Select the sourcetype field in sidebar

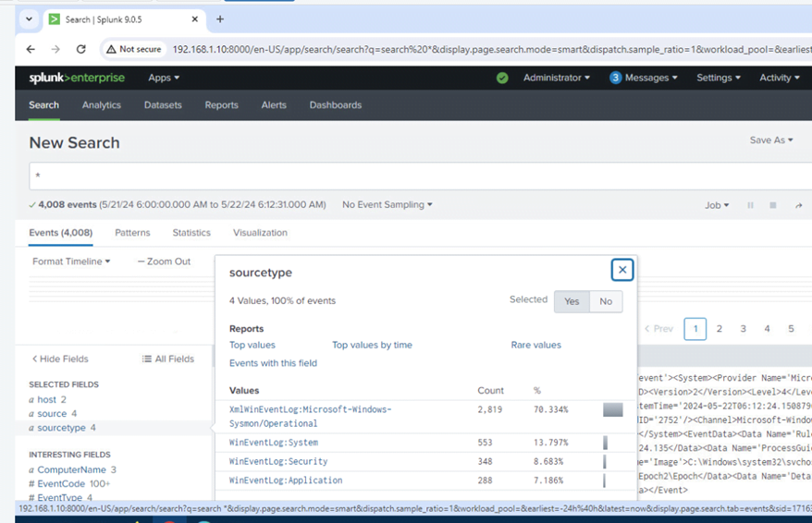point(61,428)
